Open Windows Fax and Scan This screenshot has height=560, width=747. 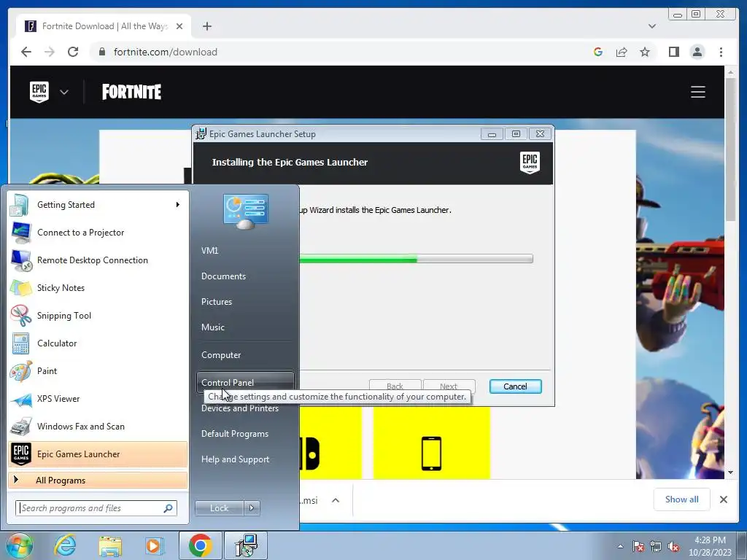(98, 426)
